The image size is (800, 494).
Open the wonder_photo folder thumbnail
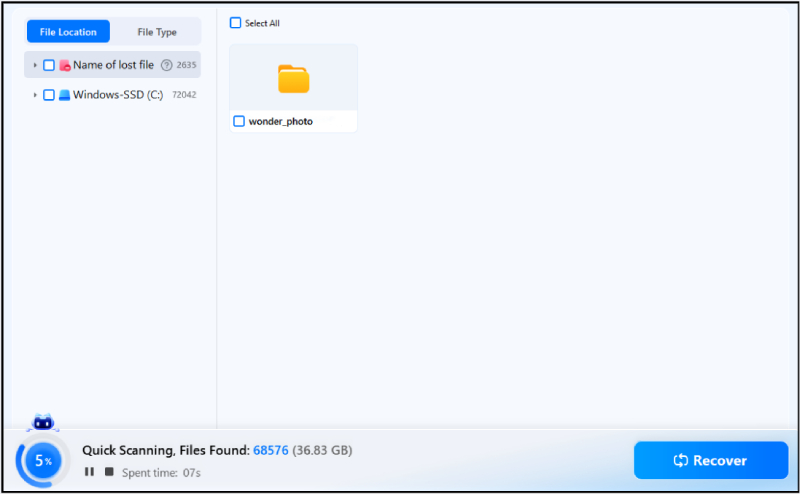[293, 79]
